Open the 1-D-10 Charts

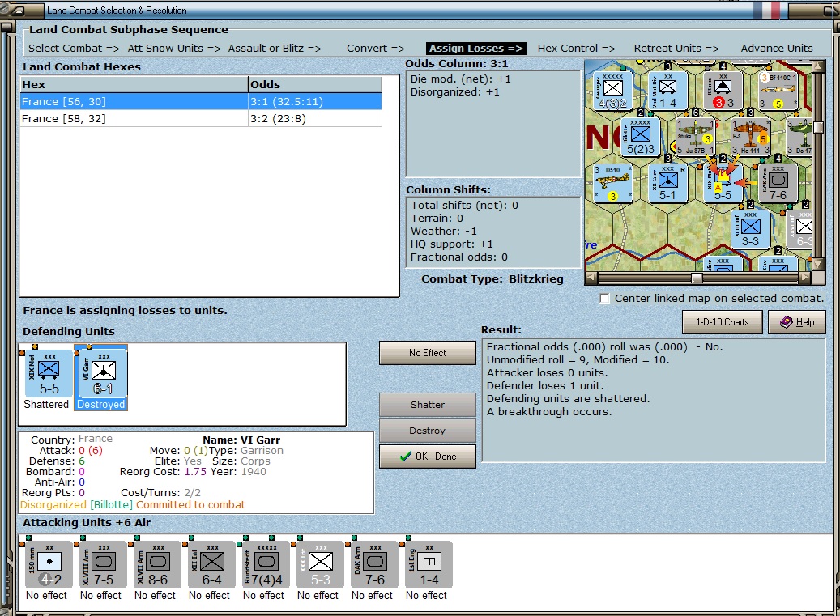(x=723, y=322)
